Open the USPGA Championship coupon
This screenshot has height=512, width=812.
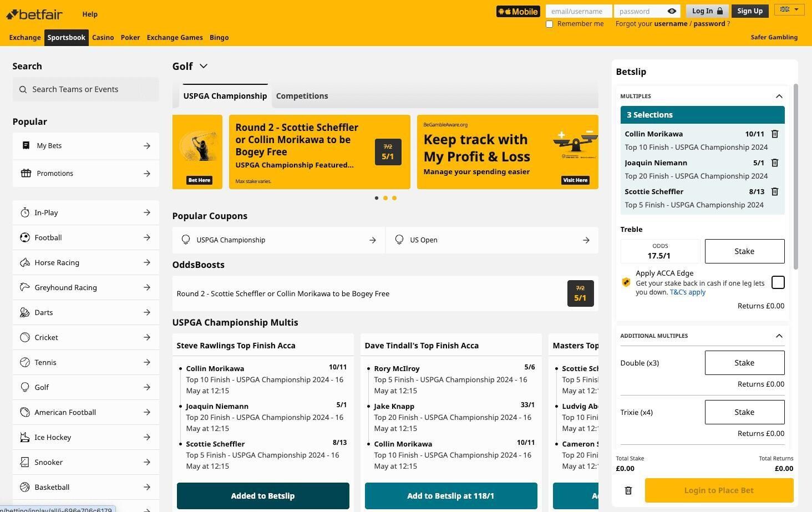click(279, 240)
